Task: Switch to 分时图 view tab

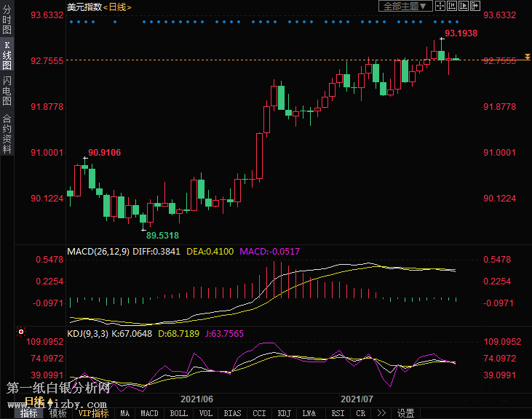Action: (x=7, y=21)
